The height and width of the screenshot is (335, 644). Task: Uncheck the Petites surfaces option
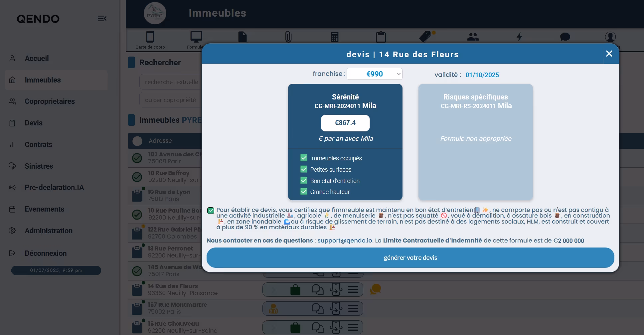(304, 169)
